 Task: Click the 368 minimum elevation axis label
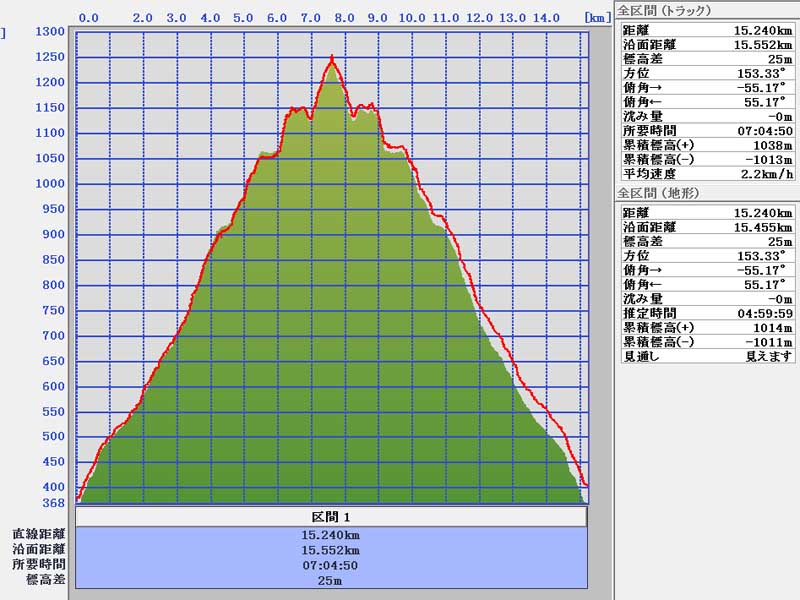coord(52,503)
